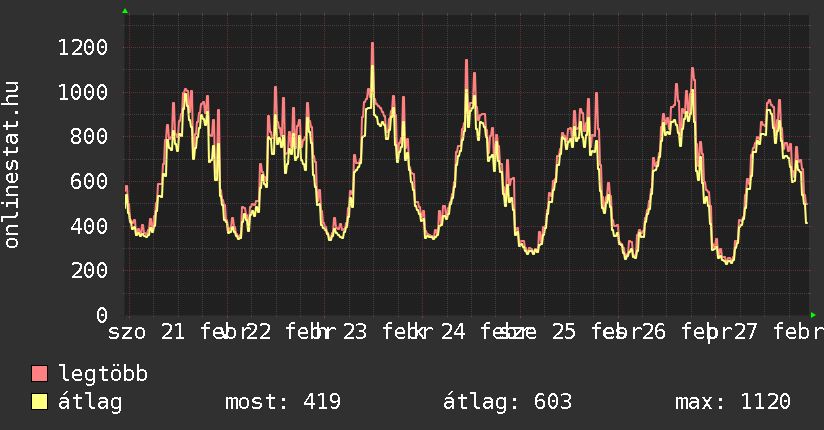Click the onlinestat.hu vertical label
824x430 pixels.
pos(12,165)
